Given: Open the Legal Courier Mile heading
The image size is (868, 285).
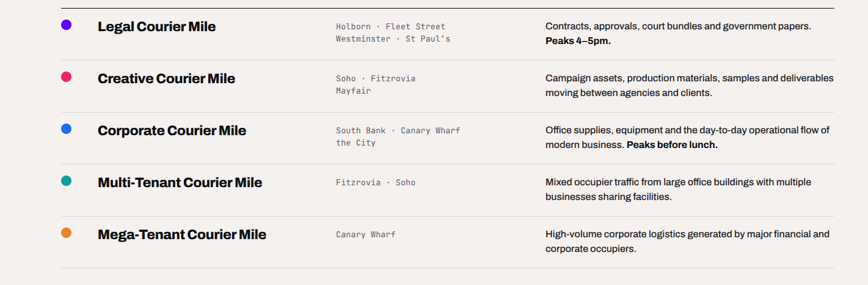Looking at the screenshot, I should 156,26.
